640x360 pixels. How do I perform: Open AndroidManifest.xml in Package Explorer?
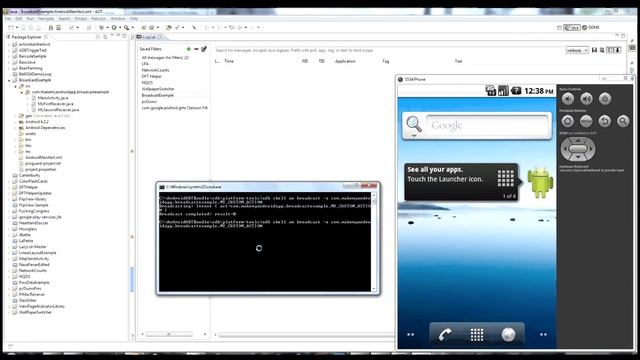(x=44, y=158)
